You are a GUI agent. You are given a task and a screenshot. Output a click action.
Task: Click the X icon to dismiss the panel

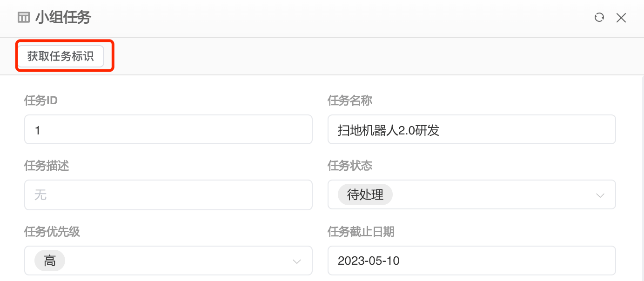(x=621, y=18)
